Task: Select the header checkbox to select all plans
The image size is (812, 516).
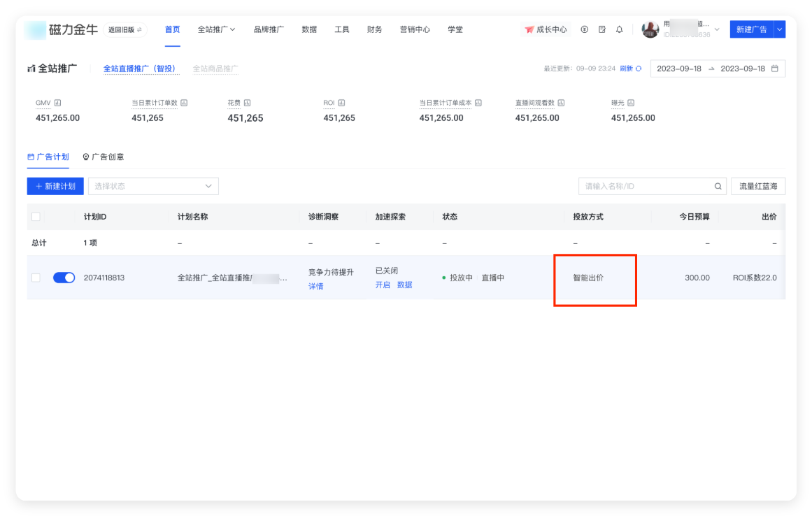Action: tap(36, 217)
